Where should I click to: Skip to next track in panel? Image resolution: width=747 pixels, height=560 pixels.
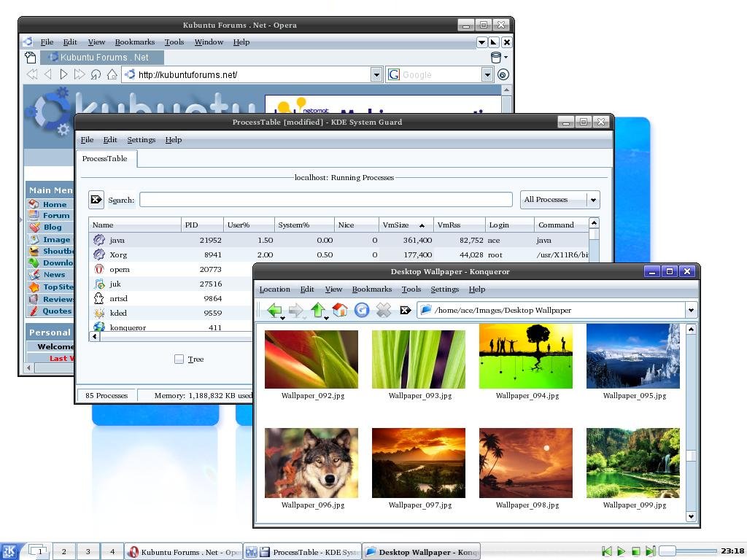pyautogui.click(x=651, y=551)
